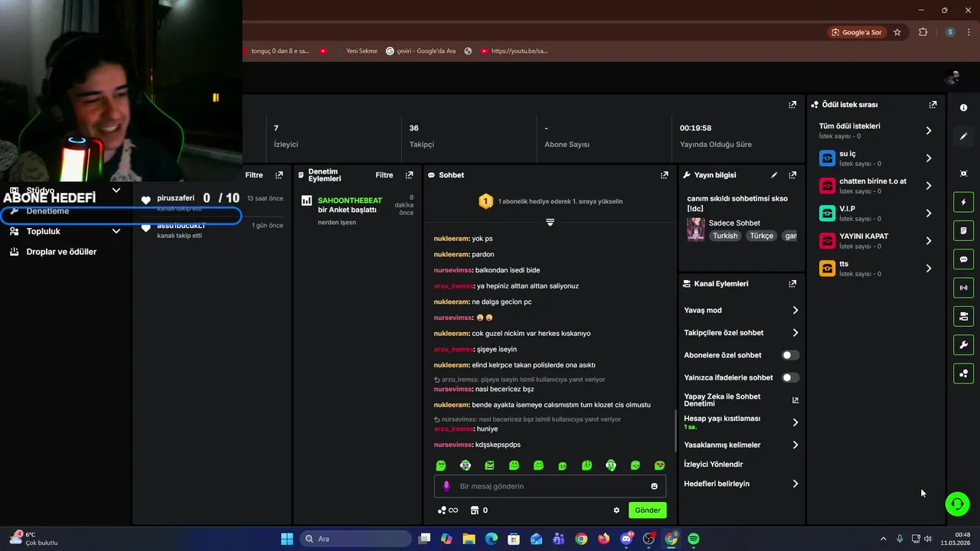Open the info icon in right sidebar
Screen dimensions: 980x551
coord(963,108)
